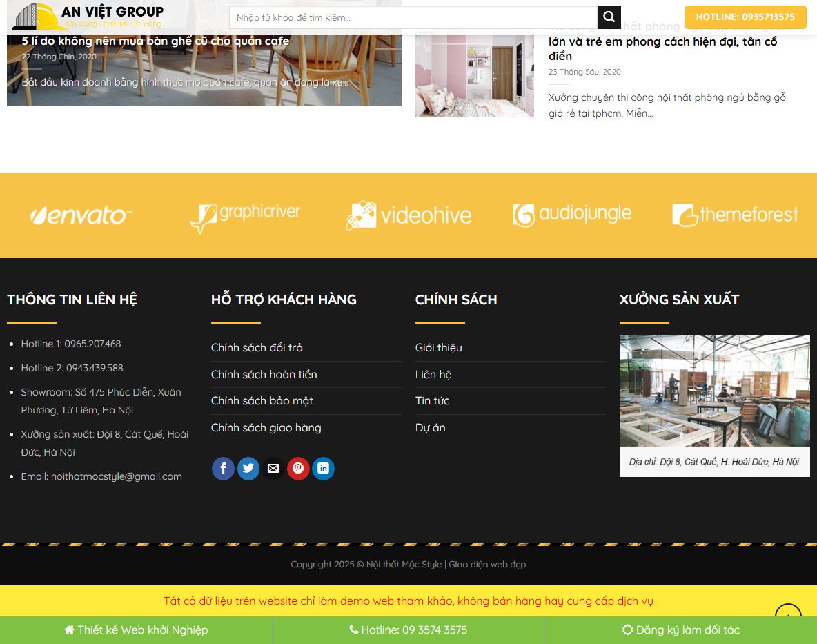Go to Liên hệ page
Viewport: 817px width, 644px height.
pos(433,375)
